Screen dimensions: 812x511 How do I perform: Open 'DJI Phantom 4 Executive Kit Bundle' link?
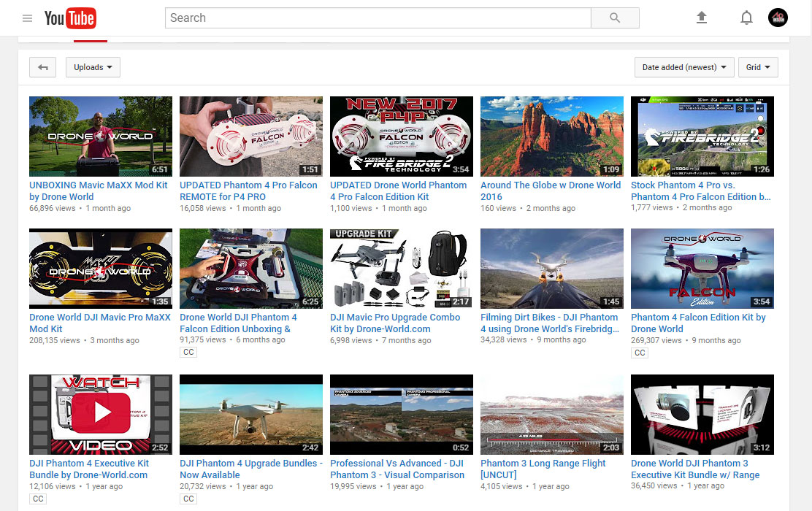tap(89, 469)
